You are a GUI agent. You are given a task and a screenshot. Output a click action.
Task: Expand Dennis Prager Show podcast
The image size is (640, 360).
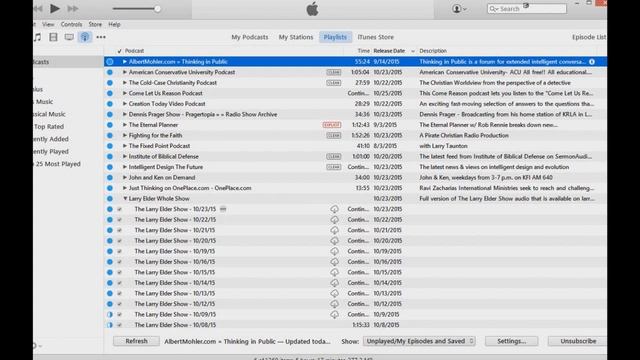click(x=125, y=114)
